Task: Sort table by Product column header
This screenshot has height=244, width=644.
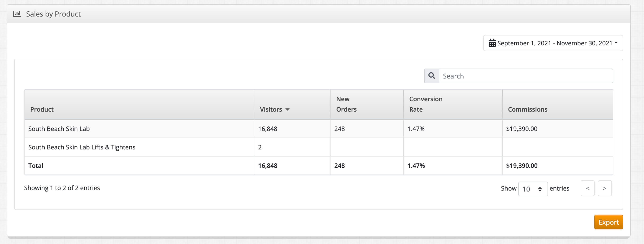Action: point(139,105)
